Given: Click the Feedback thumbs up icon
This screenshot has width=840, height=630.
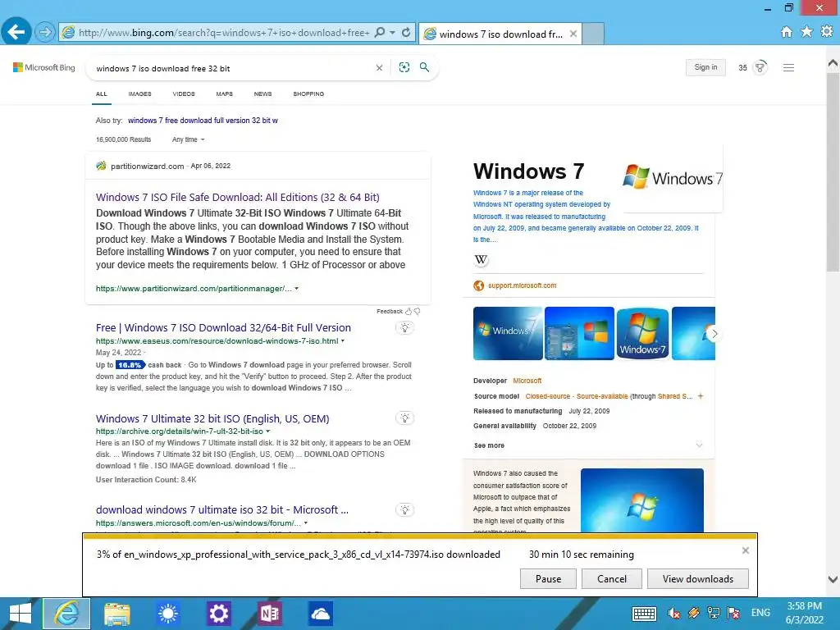Looking at the screenshot, I should (409, 311).
